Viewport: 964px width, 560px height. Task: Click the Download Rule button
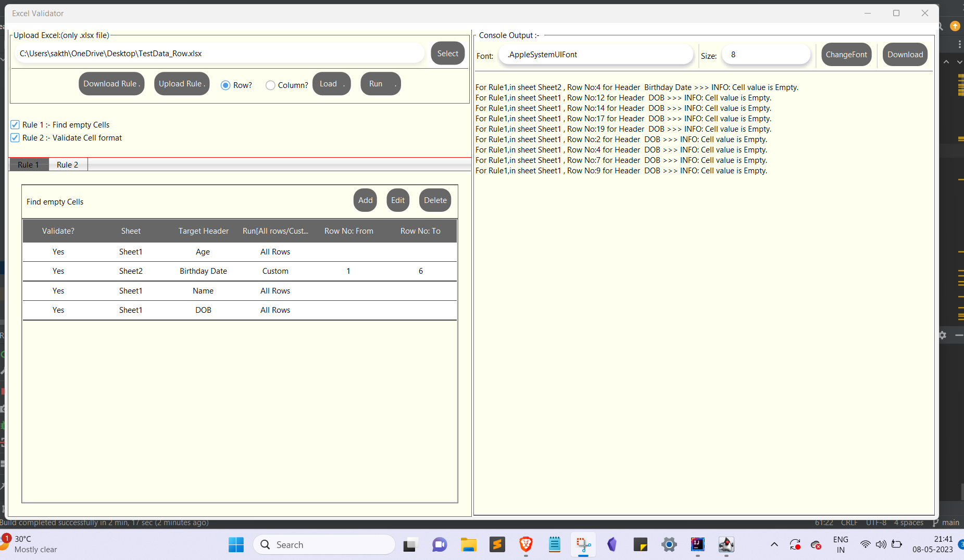(111, 84)
